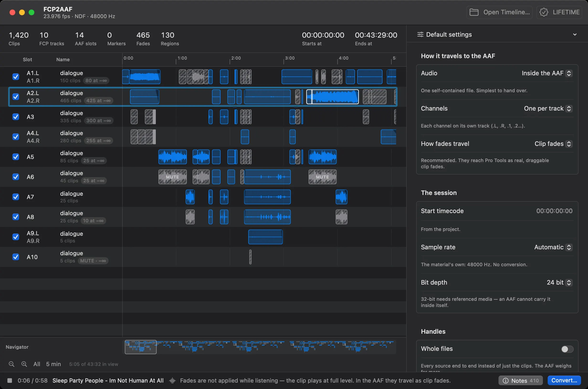
Task: Select the All zoom option
Action: pos(37,364)
